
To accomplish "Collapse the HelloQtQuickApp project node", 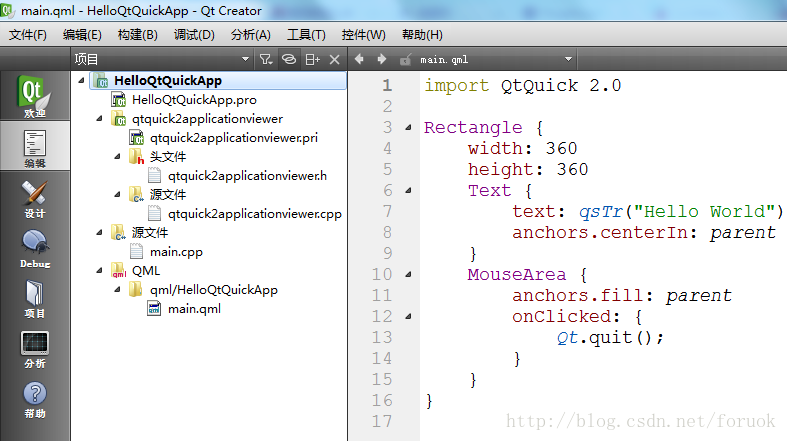I will pyautogui.click(x=81, y=80).
